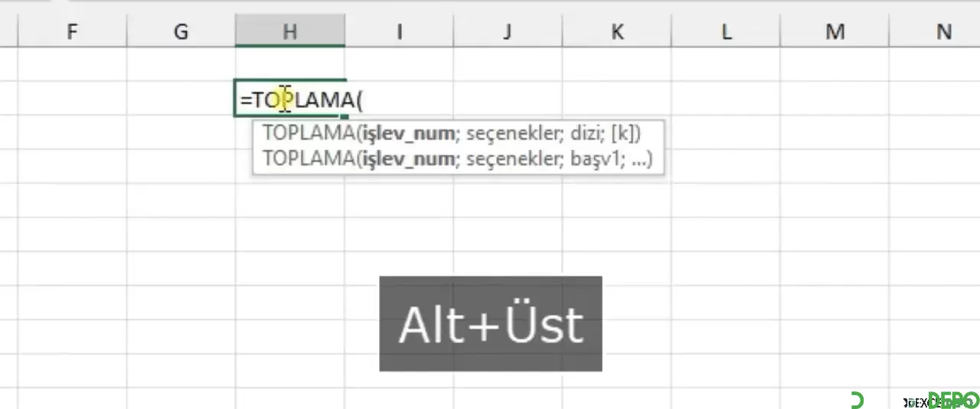Open TOPLAMA help from first tooltip line
Image resolution: width=980 pixels, height=409 pixels.
point(306,133)
